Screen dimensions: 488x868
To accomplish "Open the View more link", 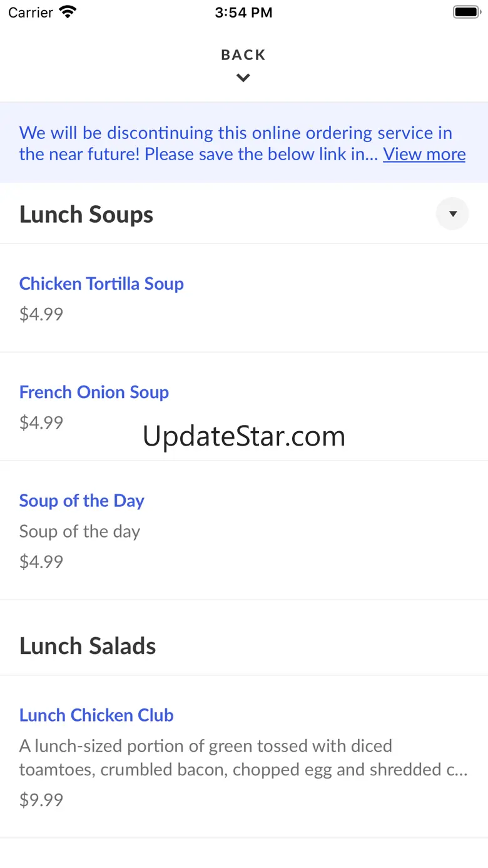I will pos(424,154).
